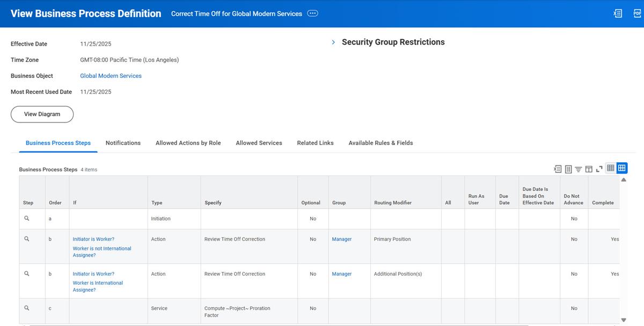Screen dimensions: 644x326
Task: Select the Service type cell
Action: click(174, 311)
